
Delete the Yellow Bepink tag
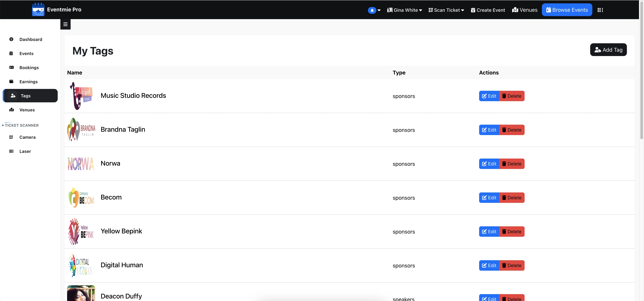(x=512, y=232)
